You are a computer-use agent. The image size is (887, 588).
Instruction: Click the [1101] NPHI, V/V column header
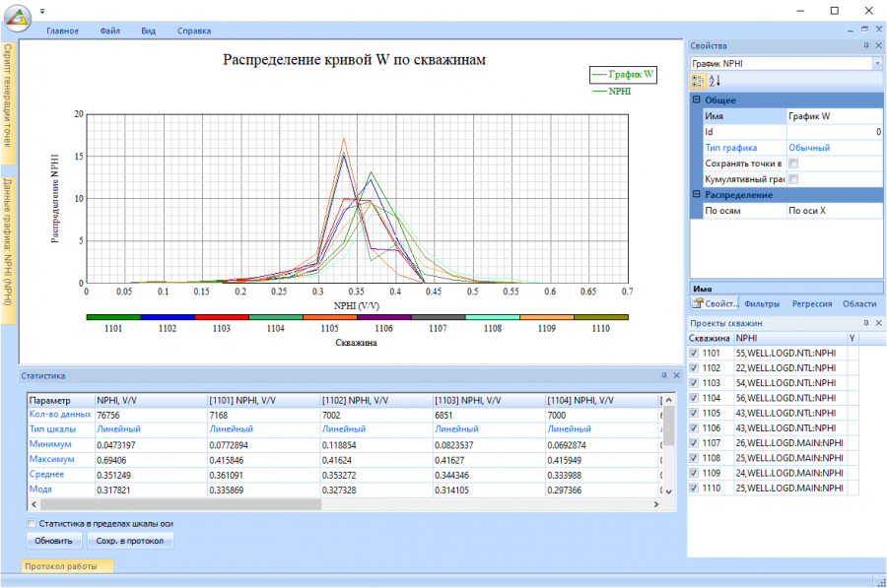click(263, 400)
